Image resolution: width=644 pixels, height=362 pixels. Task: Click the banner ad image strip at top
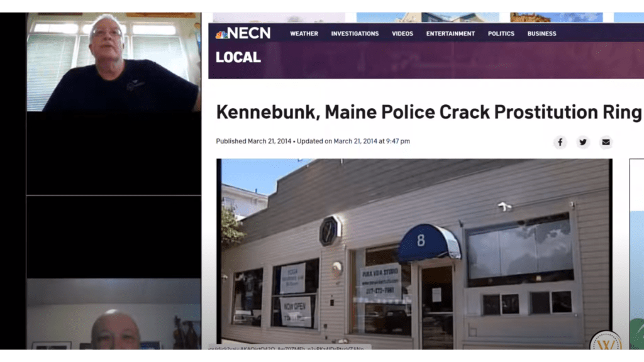tap(427, 17)
